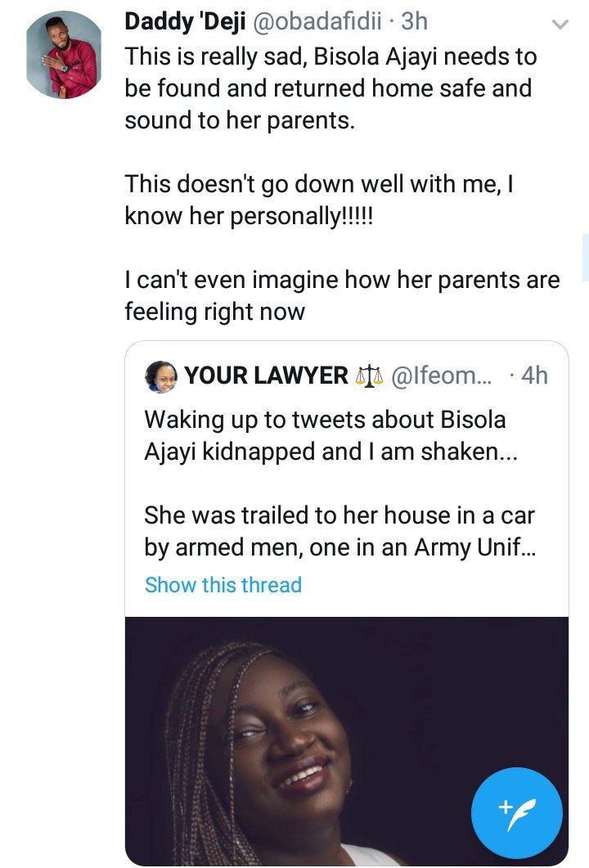The image size is (589, 868).
Task: Open the @Ifeom... handle in quoted tweet
Action: [x=441, y=376]
